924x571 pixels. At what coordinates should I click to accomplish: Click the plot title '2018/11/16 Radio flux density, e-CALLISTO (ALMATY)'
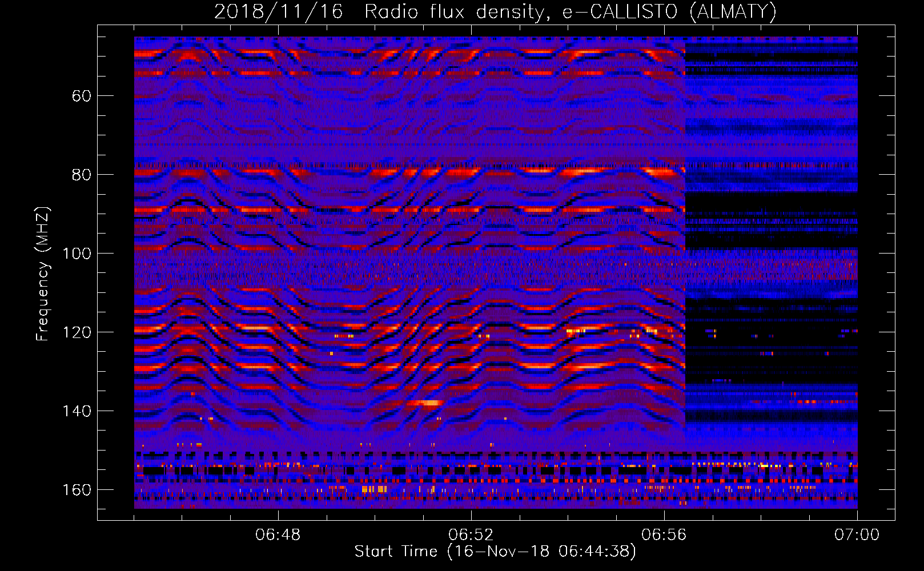[x=495, y=12]
